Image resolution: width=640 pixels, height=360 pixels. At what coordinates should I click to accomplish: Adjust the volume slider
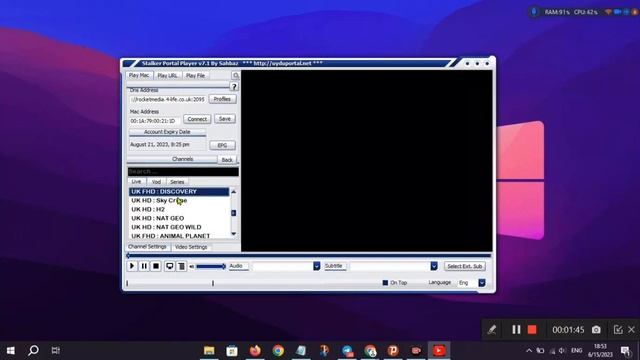click(x=211, y=267)
